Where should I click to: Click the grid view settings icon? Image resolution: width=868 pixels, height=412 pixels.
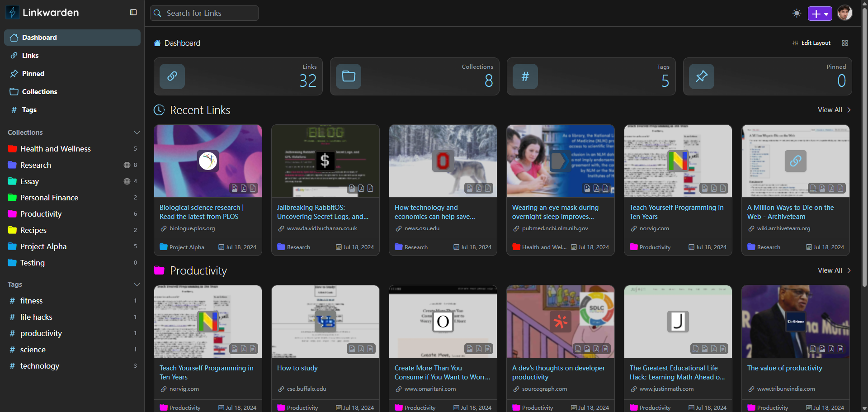click(845, 43)
